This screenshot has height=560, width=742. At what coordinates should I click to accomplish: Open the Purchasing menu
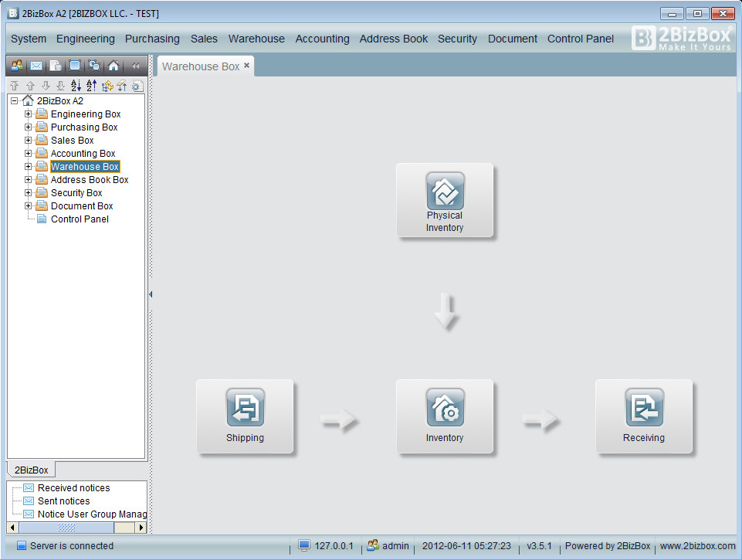(152, 39)
